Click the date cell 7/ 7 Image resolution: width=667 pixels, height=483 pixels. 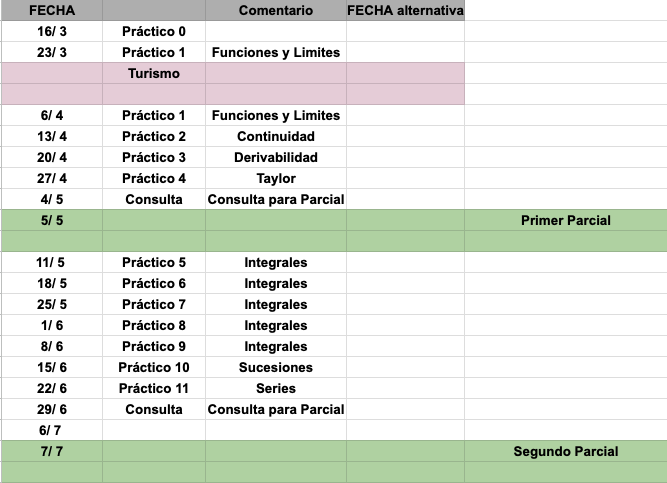tap(51, 451)
